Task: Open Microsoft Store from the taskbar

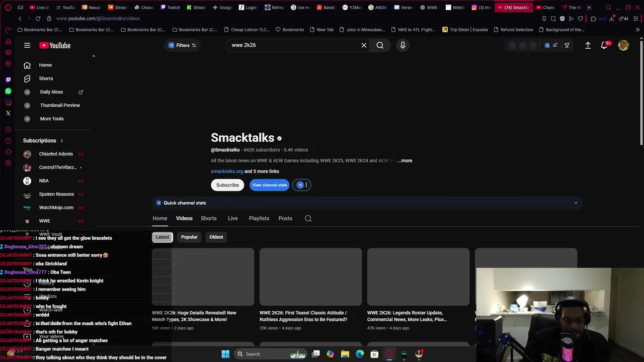Action: click(x=374, y=354)
